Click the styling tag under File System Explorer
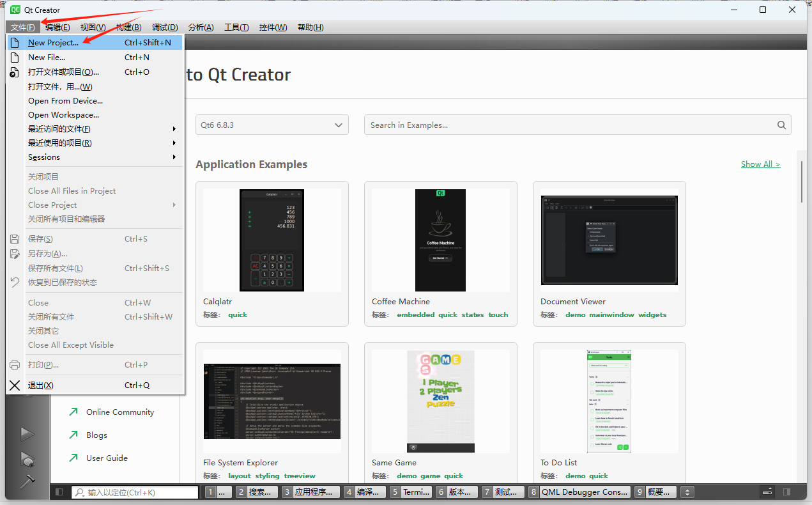The image size is (812, 505). click(x=267, y=476)
